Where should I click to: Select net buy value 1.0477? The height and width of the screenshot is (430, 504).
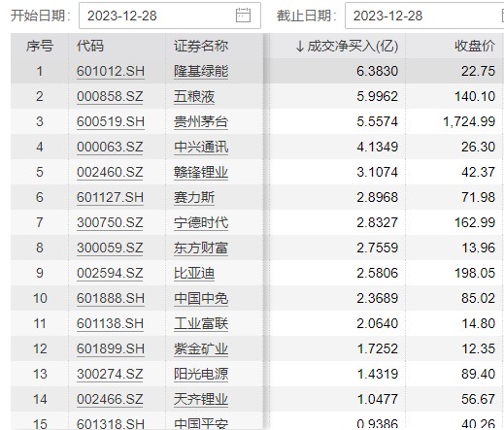[x=378, y=399]
